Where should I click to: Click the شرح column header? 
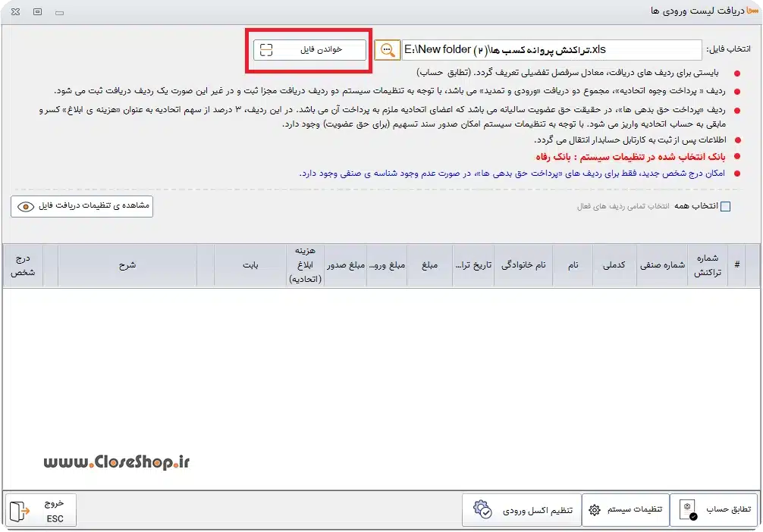[x=127, y=265]
